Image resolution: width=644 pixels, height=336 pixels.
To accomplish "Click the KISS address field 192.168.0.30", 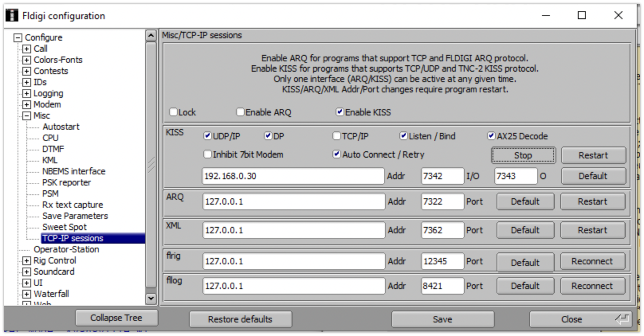I will [293, 176].
